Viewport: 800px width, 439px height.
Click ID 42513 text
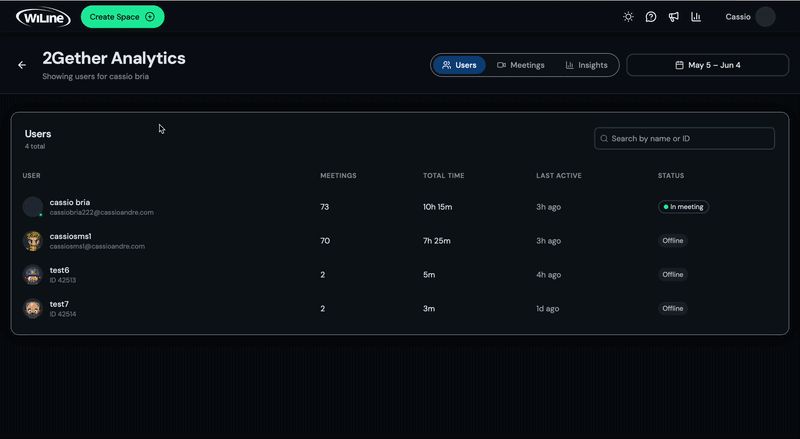(63, 280)
